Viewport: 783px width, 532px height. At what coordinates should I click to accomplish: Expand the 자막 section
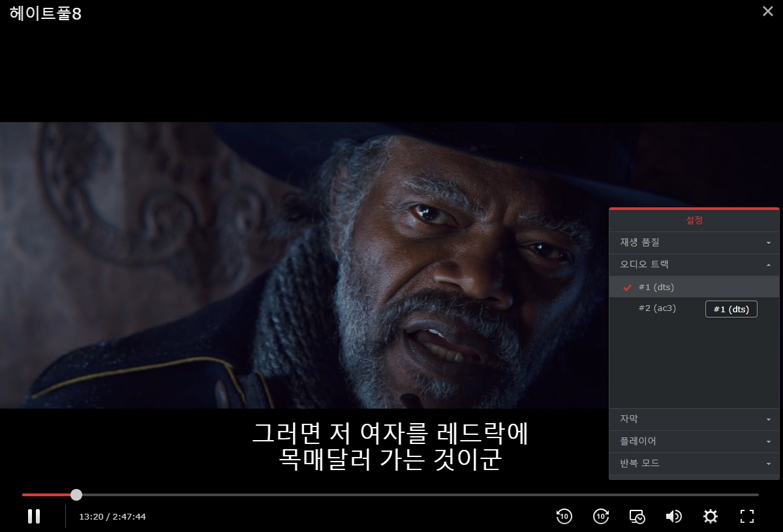click(x=694, y=419)
